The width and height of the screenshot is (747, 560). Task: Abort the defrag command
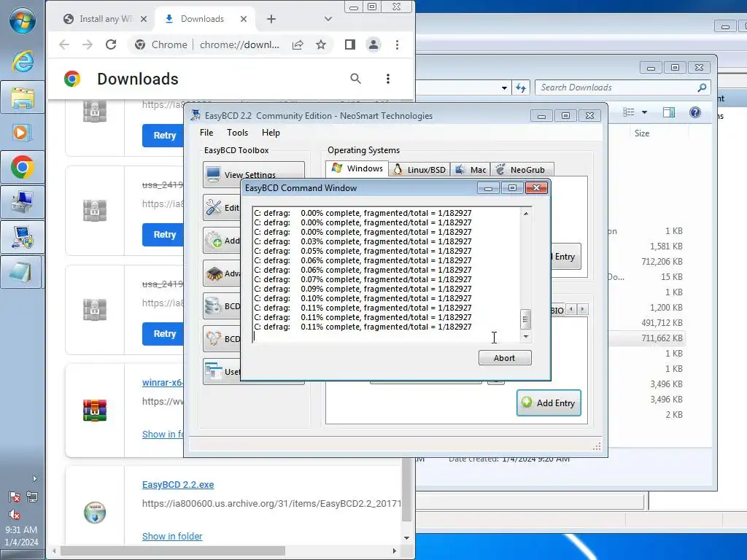(505, 358)
